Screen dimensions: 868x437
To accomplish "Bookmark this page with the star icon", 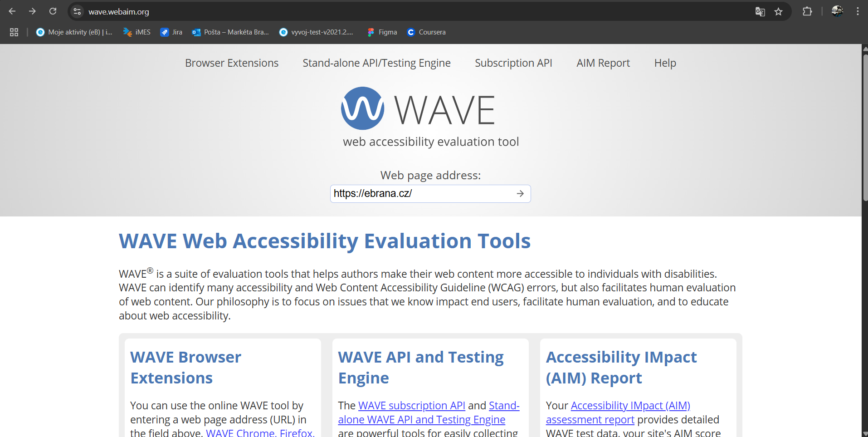I will 779,11.
